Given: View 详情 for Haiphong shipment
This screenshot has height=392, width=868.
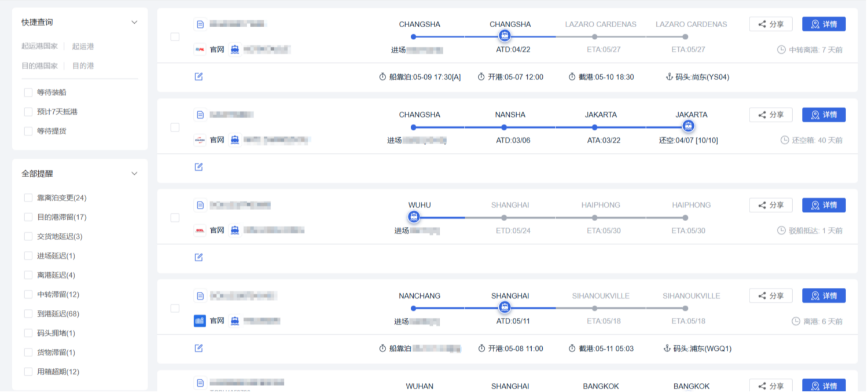Looking at the screenshot, I should click(823, 205).
